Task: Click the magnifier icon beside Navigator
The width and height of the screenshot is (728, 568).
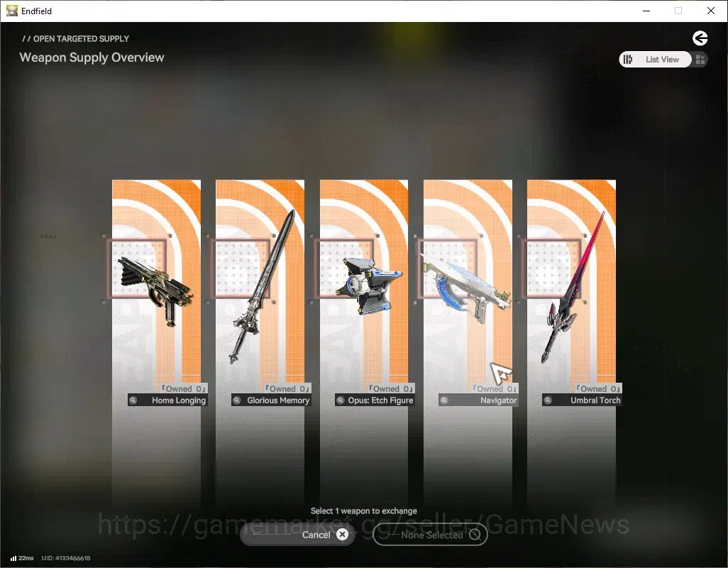Action: pyautogui.click(x=444, y=400)
